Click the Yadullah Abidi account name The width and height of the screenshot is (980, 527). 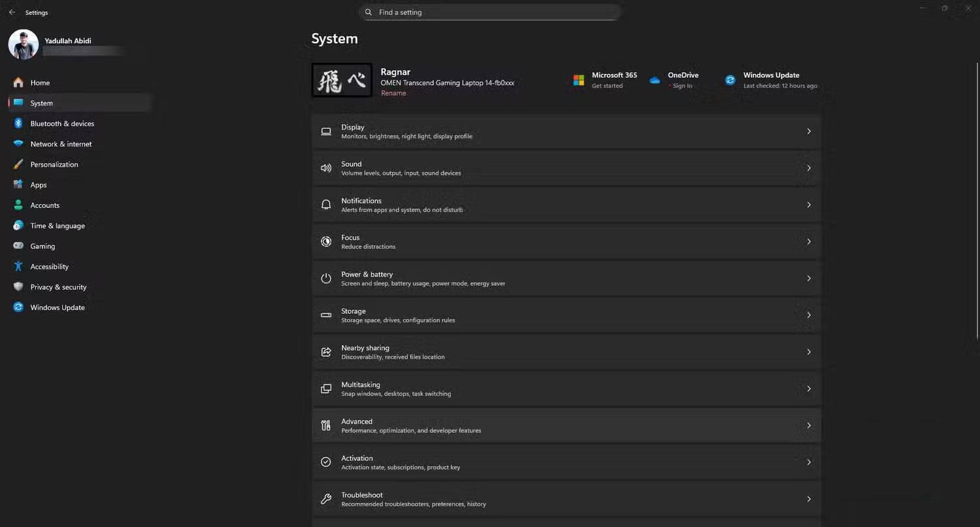tap(68, 41)
